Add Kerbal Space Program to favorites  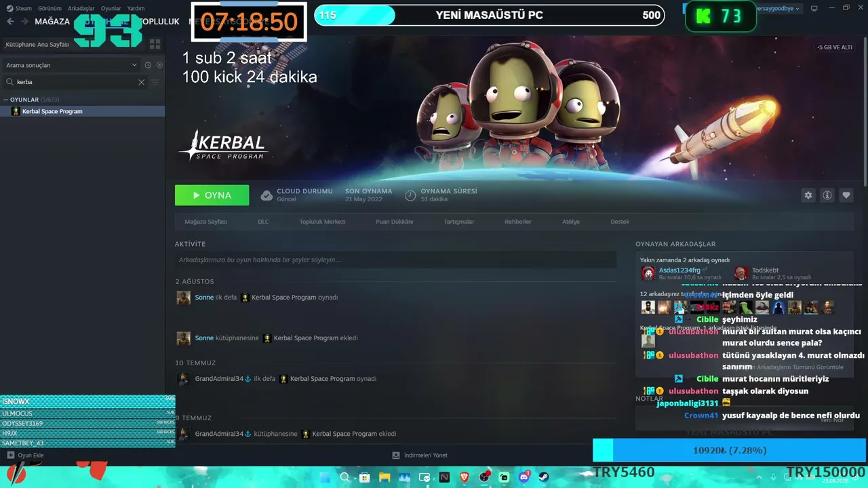(846, 195)
